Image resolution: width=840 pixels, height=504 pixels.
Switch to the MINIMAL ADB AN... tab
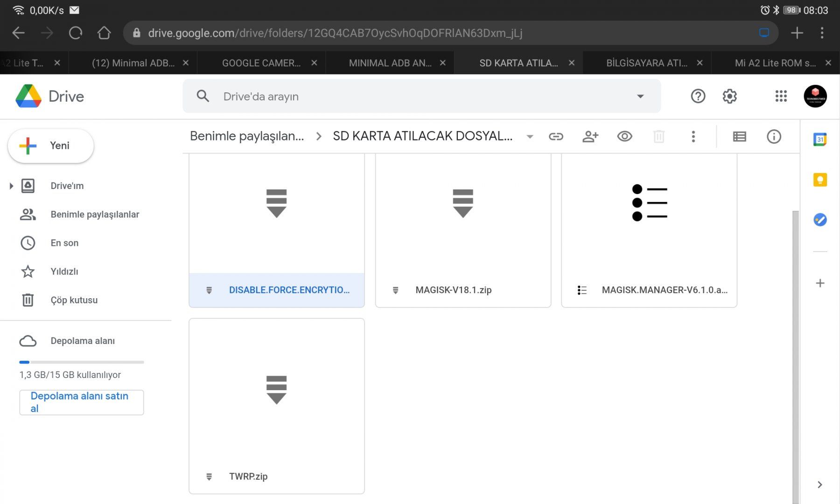pyautogui.click(x=390, y=63)
